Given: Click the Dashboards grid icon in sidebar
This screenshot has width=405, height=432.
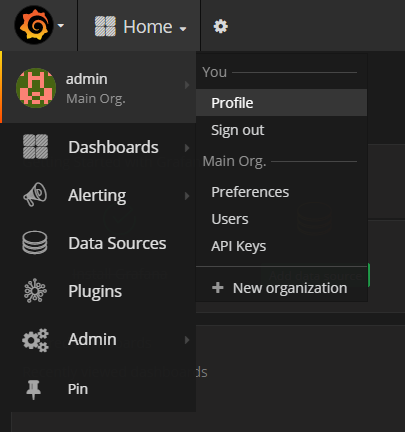Looking at the screenshot, I should 35,147.
